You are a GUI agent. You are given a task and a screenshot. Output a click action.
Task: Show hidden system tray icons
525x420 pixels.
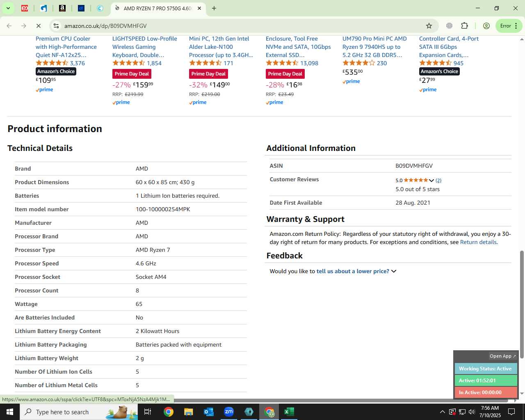tap(442, 412)
